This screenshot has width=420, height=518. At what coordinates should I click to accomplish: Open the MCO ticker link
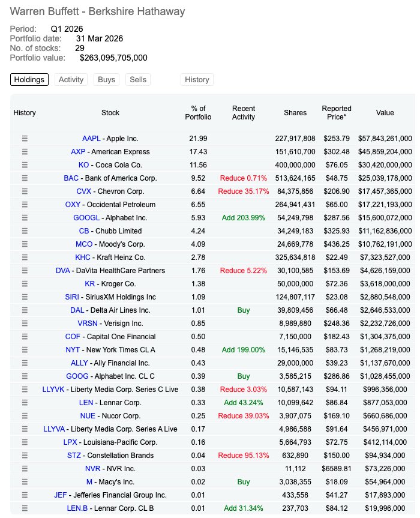[84, 244]
